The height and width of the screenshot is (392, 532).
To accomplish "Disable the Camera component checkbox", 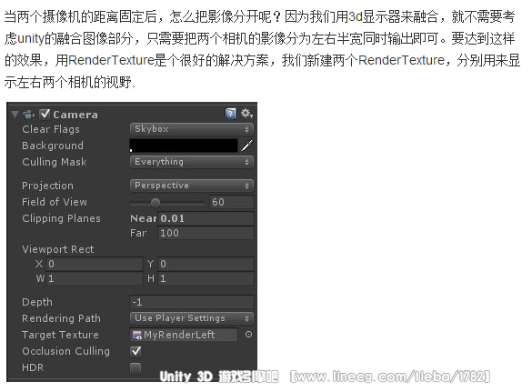I will pos(45,114).
